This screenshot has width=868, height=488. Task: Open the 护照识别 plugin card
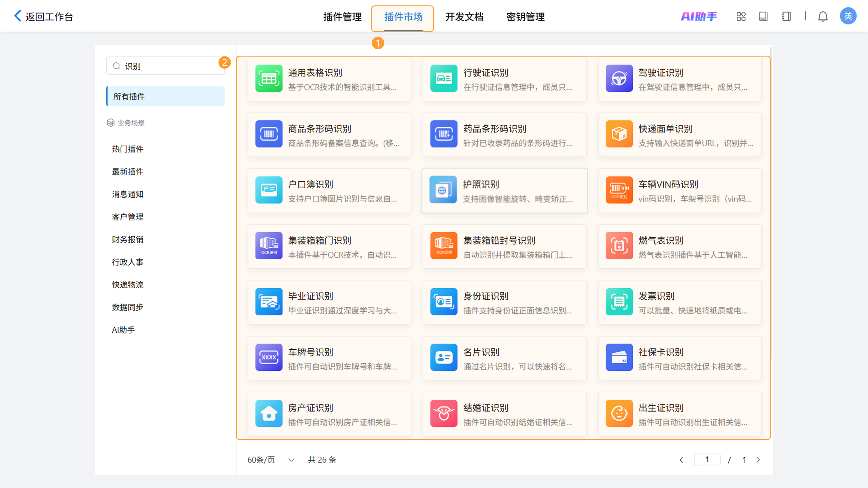tap(505, 191)
